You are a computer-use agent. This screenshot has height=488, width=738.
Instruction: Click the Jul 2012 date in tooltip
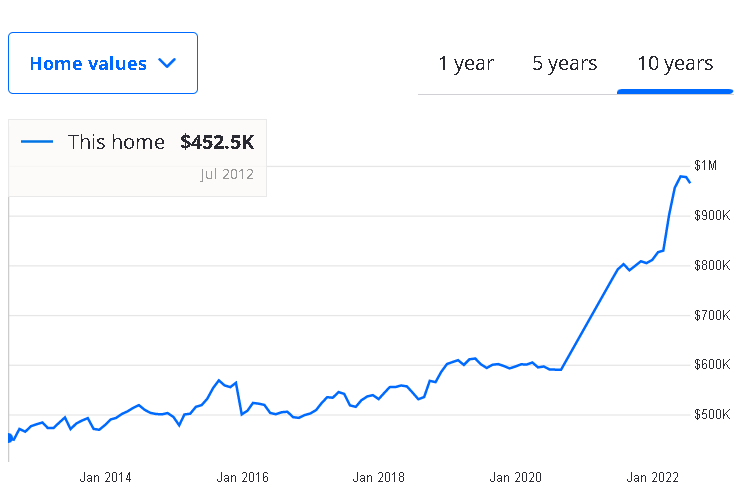click(227, 175)
